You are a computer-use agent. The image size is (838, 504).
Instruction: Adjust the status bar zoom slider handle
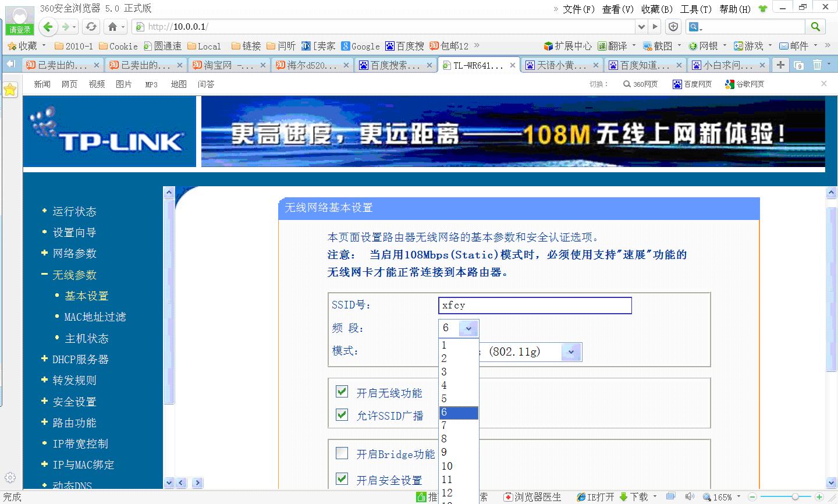click(x=795, y=498)
